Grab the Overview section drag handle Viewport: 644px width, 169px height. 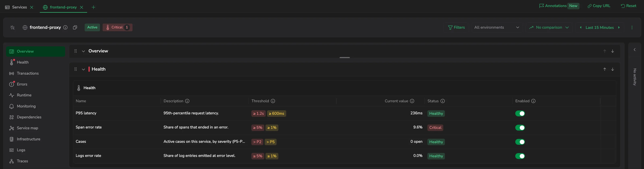pos(75,51)
